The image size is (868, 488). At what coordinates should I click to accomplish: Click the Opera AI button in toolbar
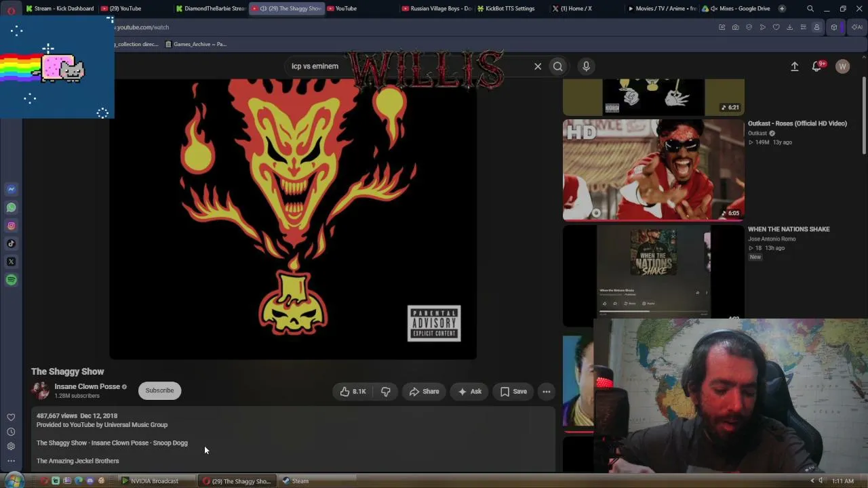856,27
